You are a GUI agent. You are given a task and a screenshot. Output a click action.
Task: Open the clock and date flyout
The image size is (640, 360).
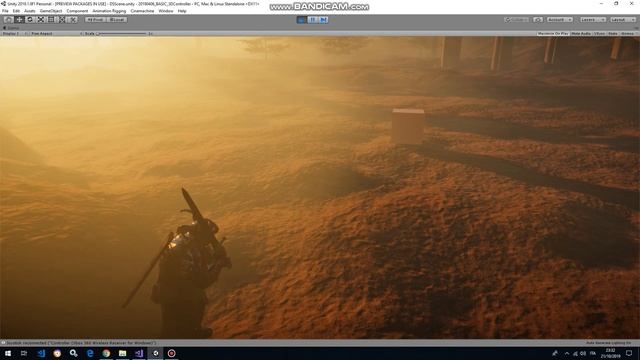point(610,353)
